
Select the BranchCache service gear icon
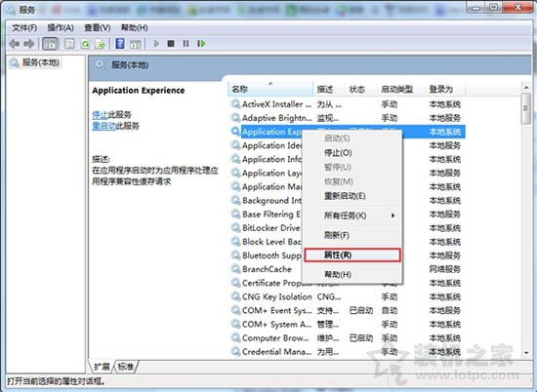point(235,269)
